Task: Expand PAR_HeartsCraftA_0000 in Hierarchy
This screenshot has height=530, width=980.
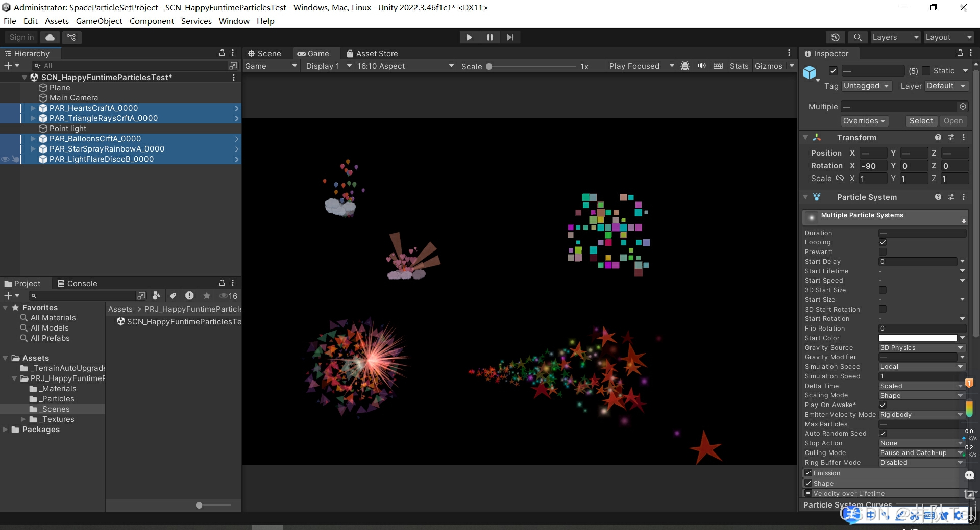Action: tap(33, 108)
